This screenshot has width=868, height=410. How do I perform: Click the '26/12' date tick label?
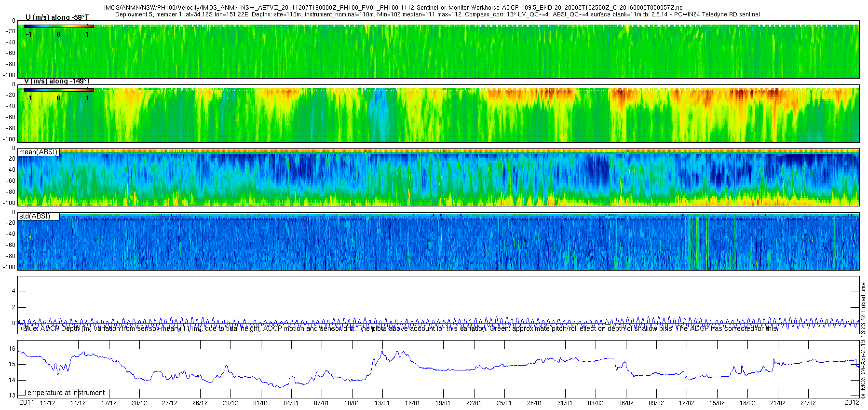point(200,403)
